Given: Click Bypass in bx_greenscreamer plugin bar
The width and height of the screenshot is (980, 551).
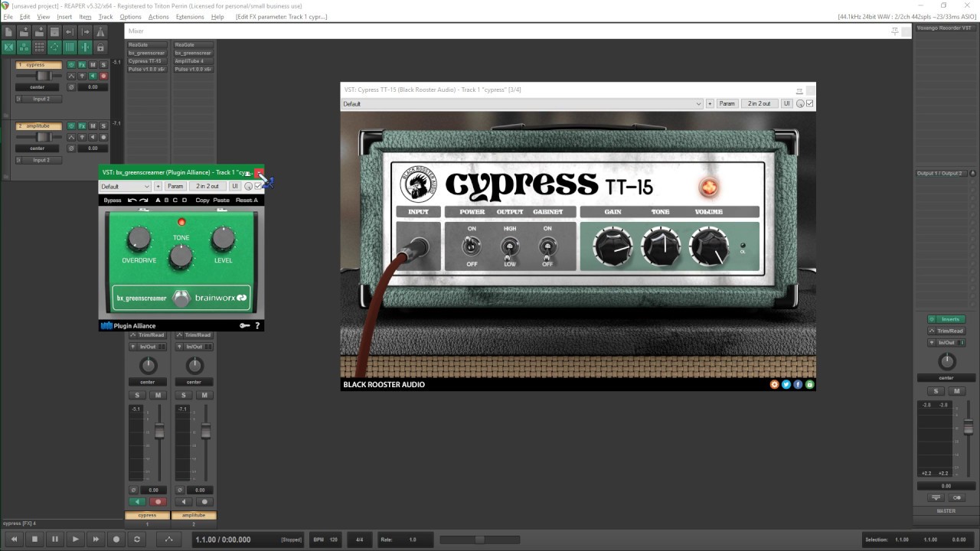Looking at the screenshot, I should 113,200.
